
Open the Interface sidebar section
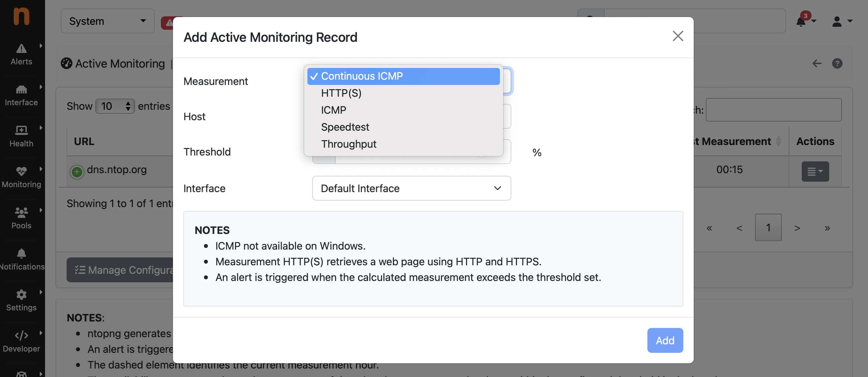(22, 95)
